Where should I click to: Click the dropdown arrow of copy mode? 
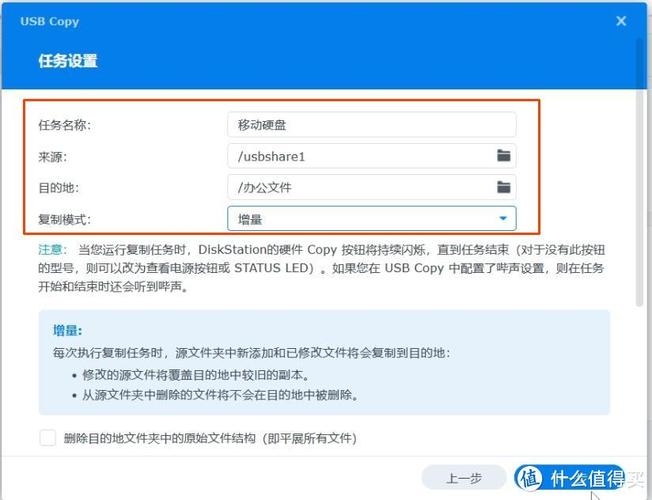(x=503, y=218)
